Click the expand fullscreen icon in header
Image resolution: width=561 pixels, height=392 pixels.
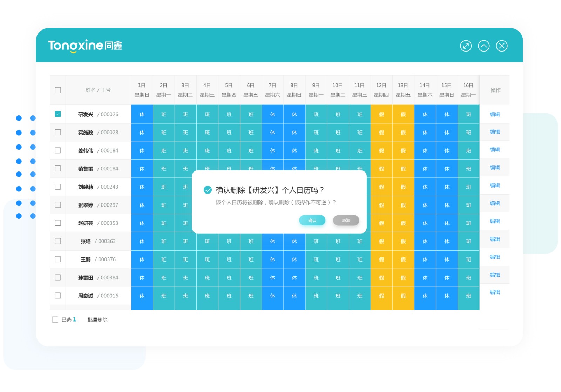pyautogui.click(x=466, y=46)
